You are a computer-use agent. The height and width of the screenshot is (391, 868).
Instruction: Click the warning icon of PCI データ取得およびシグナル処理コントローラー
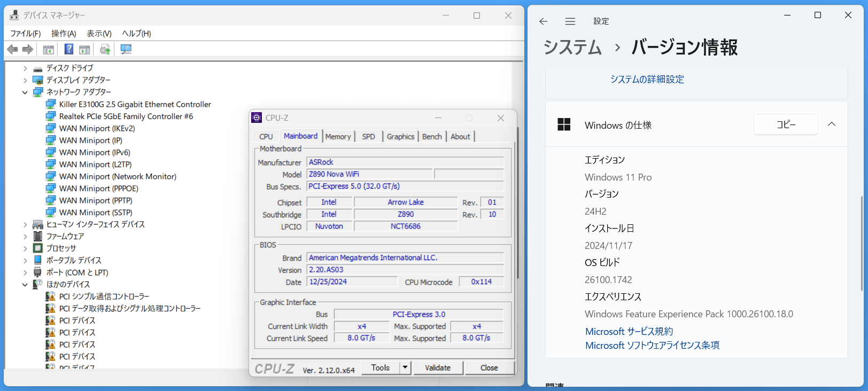[x=51, y=308]
